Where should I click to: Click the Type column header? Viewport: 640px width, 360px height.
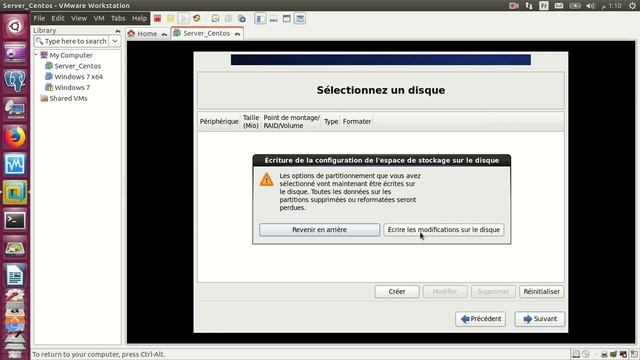pos(331,122)
